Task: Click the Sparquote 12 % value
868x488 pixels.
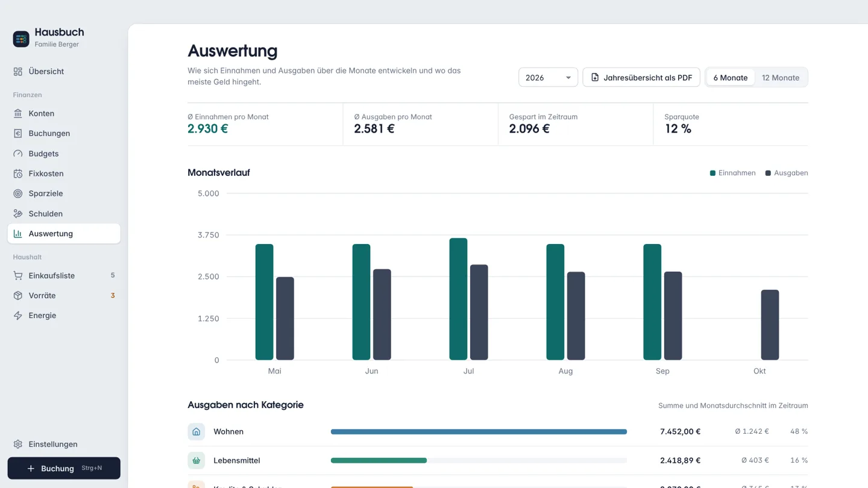Action: (x=678, y=128)
